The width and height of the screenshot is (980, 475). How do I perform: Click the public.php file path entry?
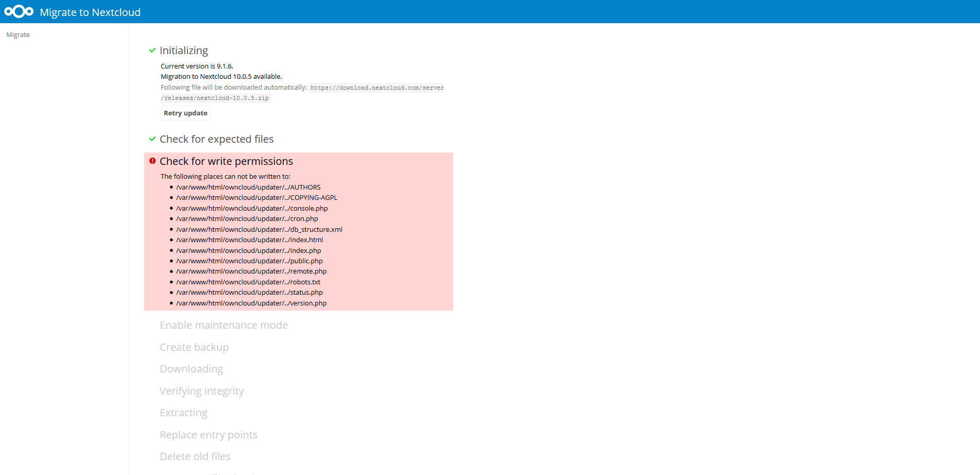[249, 261]
